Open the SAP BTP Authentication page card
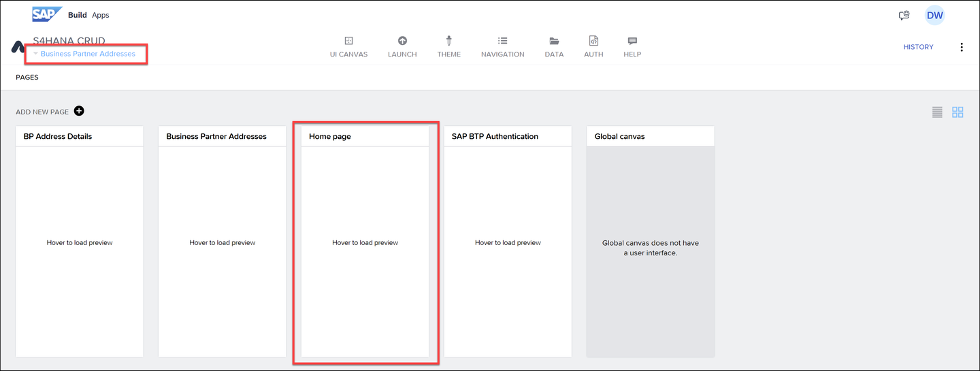The image size is (980, 371). pyautogui.click(x=508, y=242)
